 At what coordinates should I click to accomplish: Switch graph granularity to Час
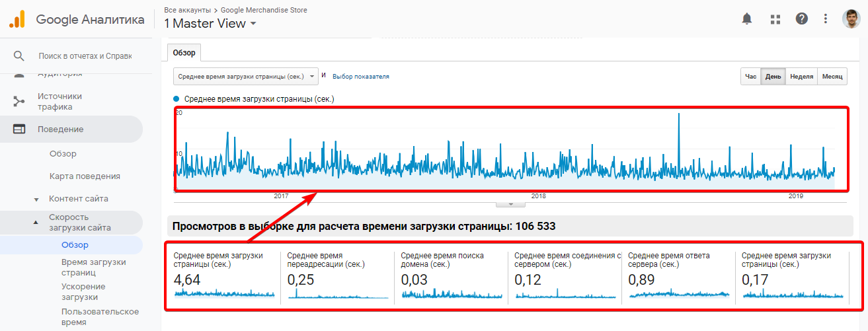click(750, 77)
